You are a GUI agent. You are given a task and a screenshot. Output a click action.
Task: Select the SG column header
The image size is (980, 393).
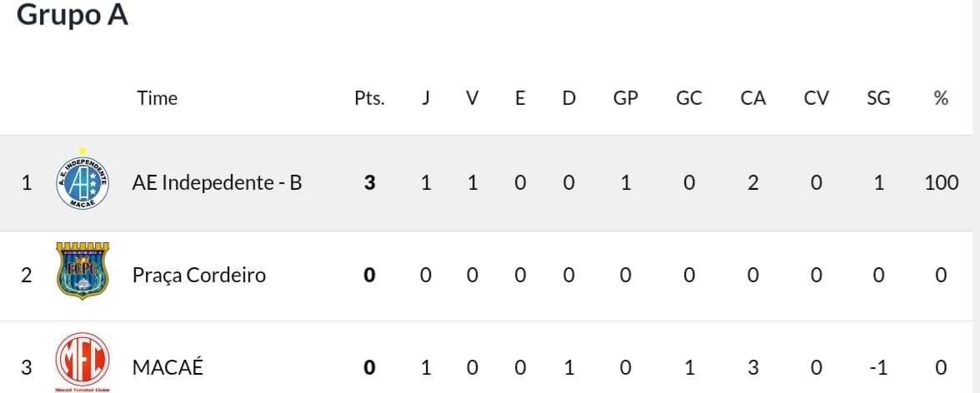878,98
